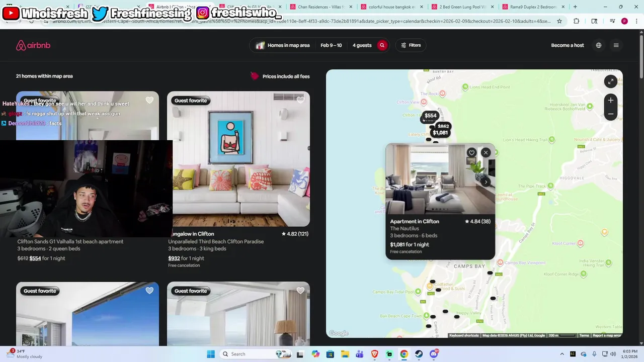This screenshot has height=362, width=644.
Task: Open the browser extensions puzzle icon
Action: (577, 21)
